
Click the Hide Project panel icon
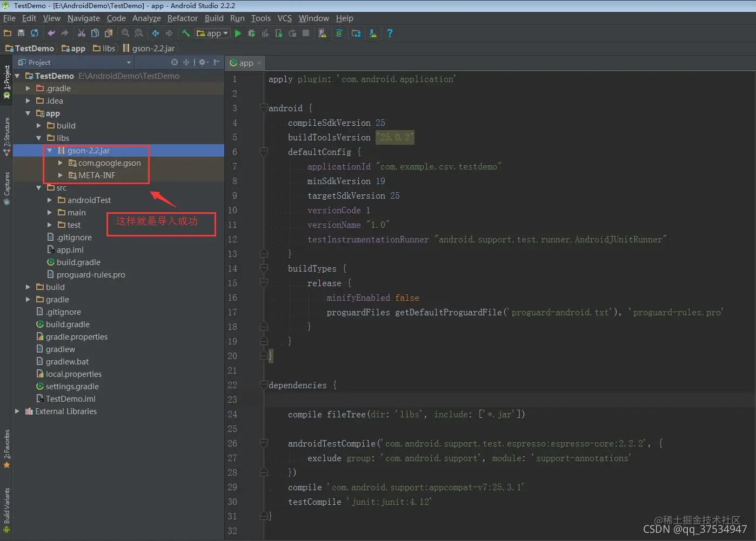point(217,62)
